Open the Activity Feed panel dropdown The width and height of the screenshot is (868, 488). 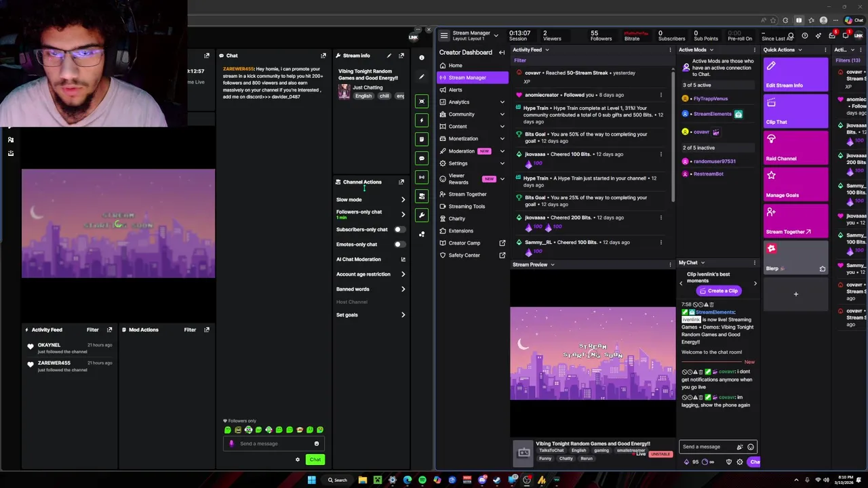click(547, 50)
